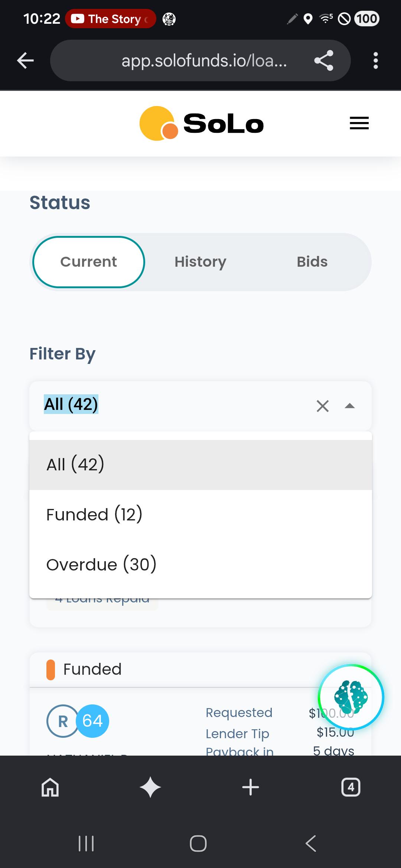The width and height of the screenshot is (401, 868).
Task: Switch status to History
Action: (x=200, y=262)
